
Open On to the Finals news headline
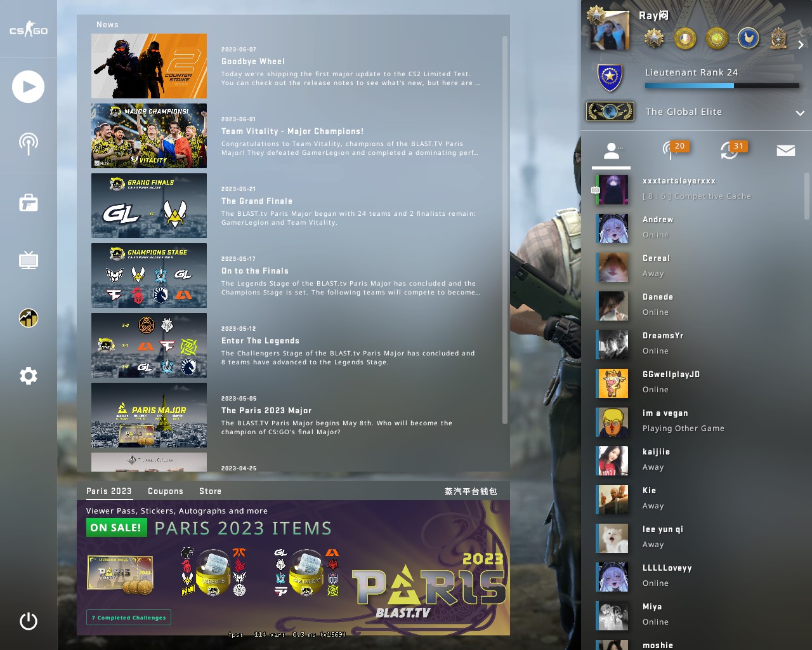pos(255,271)
